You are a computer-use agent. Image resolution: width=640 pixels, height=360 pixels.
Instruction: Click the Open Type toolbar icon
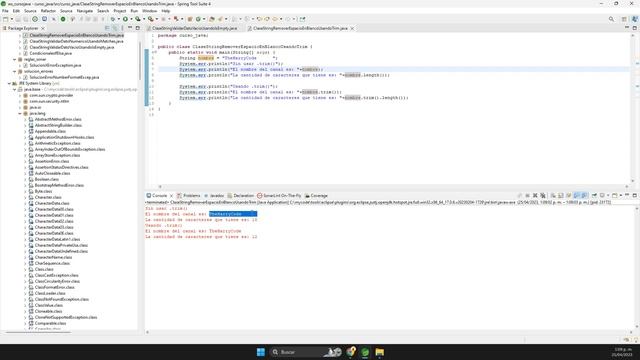tap(212, 19)
